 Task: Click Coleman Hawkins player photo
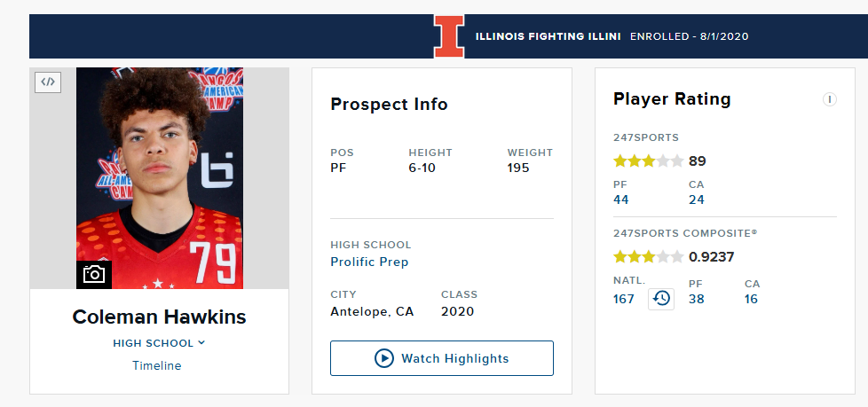pos(160,178)
